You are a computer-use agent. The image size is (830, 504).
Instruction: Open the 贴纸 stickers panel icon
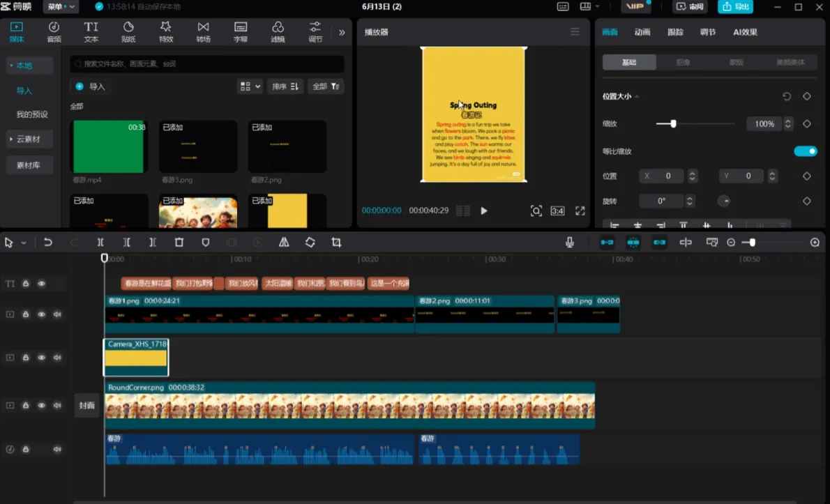128,32
